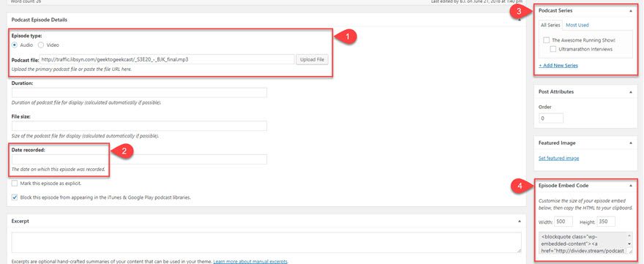Screen dimensions: 644x264
Task: Collapse the Post Attributes panel
Action: (631, 92)
